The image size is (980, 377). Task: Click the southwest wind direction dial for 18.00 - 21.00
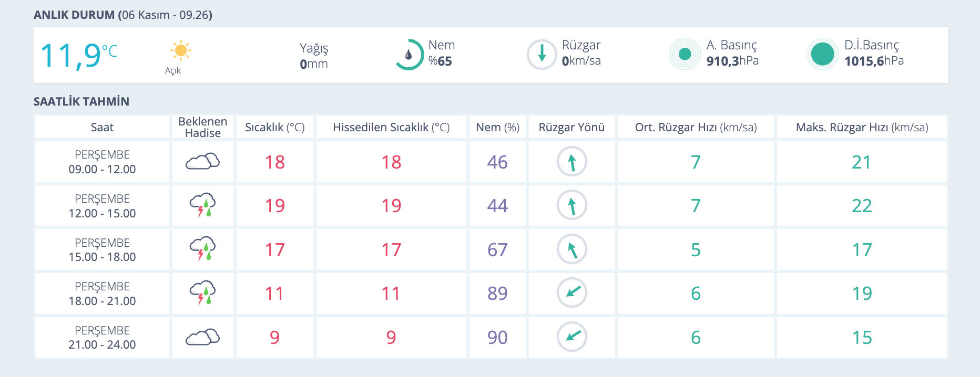pos(571,294)
